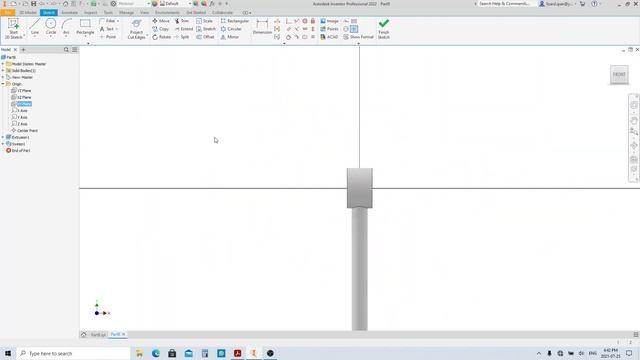Click End of Part marker

[x=18, y=151]
